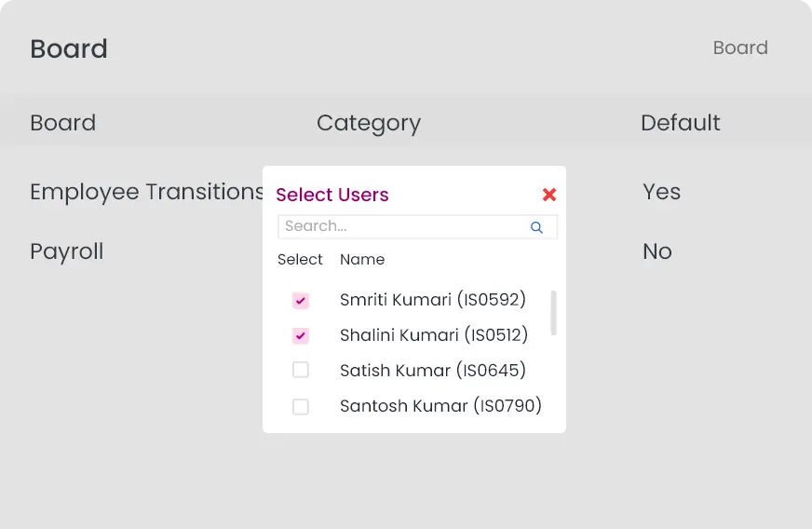Click the user list vertical scrollbar
This screenshot has height=529, width=812.
tap(554, 313)
